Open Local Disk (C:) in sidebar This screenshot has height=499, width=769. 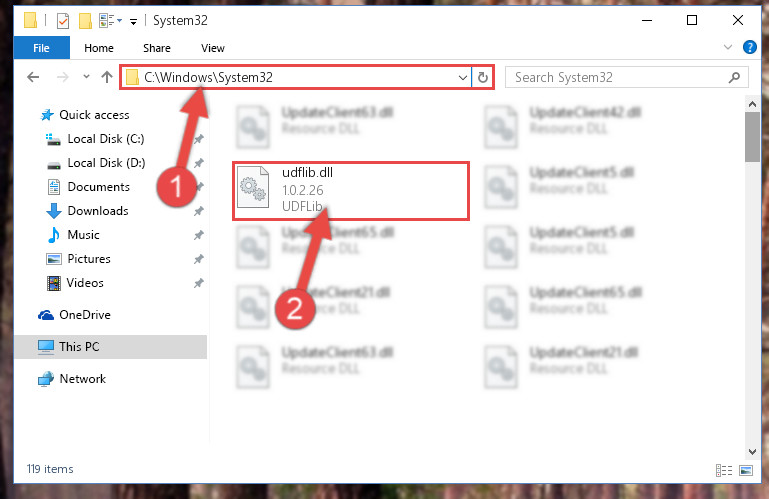(105, 139)
